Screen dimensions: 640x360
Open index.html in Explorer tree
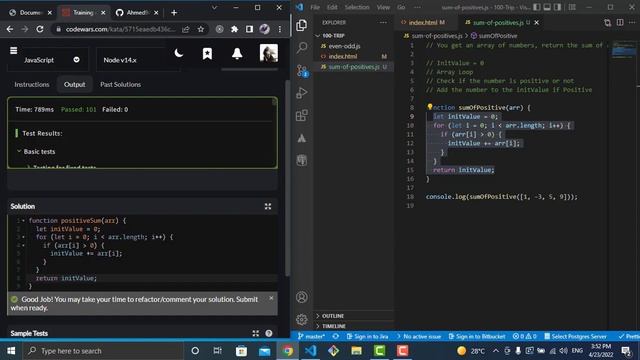[x=353, y=56]
